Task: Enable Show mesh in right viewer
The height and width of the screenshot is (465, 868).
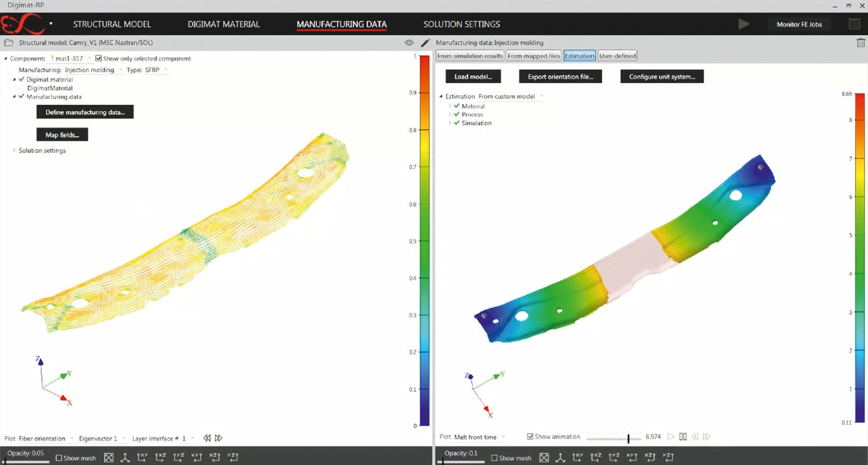Action: click(494, 458)
